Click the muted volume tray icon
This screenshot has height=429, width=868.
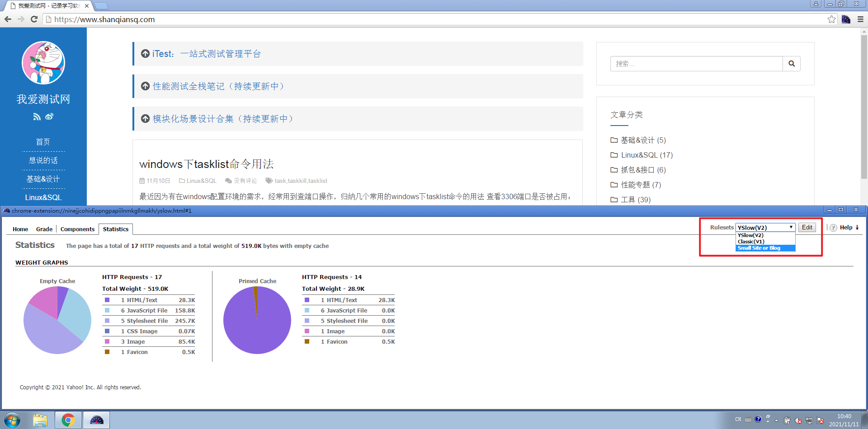point(798,420)
